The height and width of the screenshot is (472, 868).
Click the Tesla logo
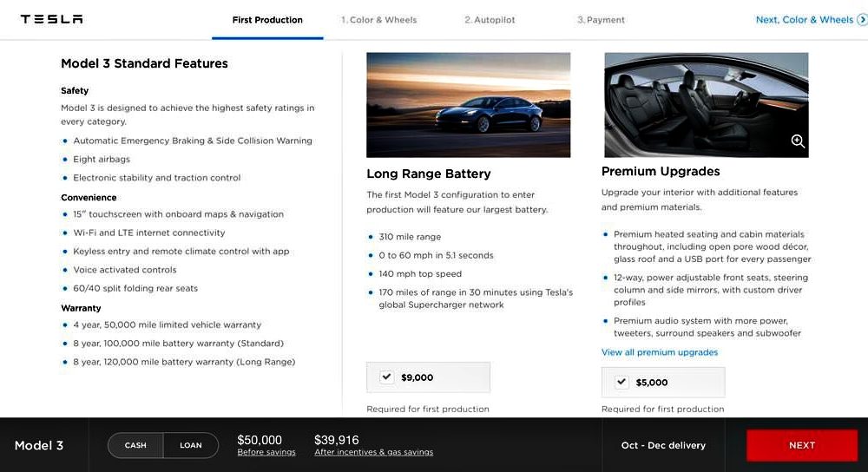tap(51, 19)
